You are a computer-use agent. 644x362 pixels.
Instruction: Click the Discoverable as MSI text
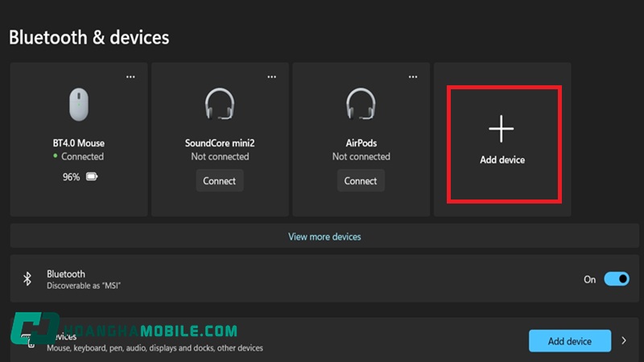pyautogui.click(x=84, y=286)
